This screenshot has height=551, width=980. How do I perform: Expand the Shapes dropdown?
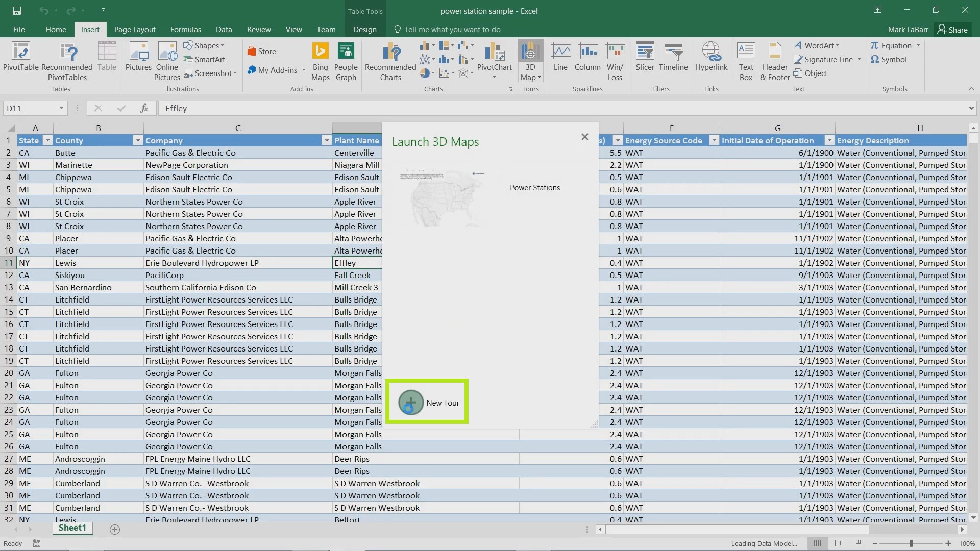click(x=223, y=46)
